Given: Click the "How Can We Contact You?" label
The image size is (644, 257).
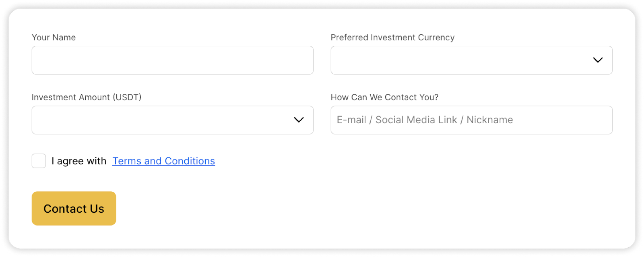Looking at the screenshot, I should point(384,97).
